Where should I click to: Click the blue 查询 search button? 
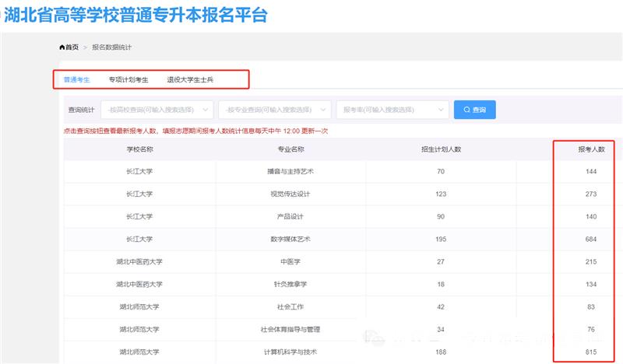475,110
